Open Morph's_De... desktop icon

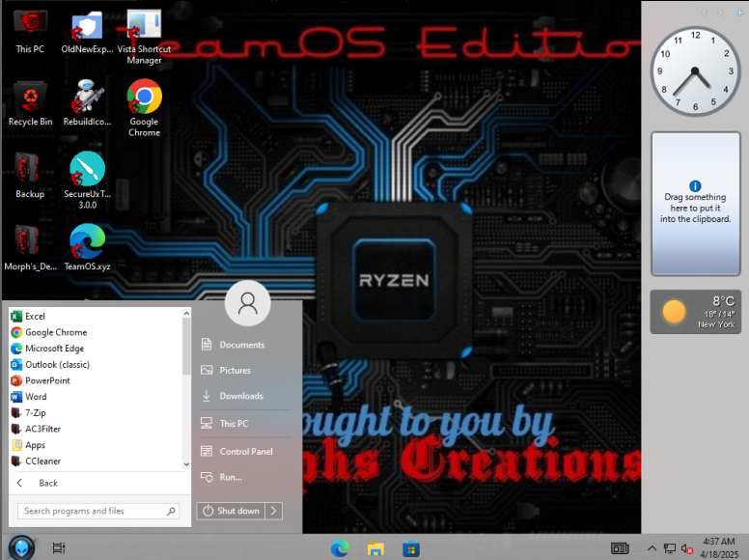pos(30,248)
